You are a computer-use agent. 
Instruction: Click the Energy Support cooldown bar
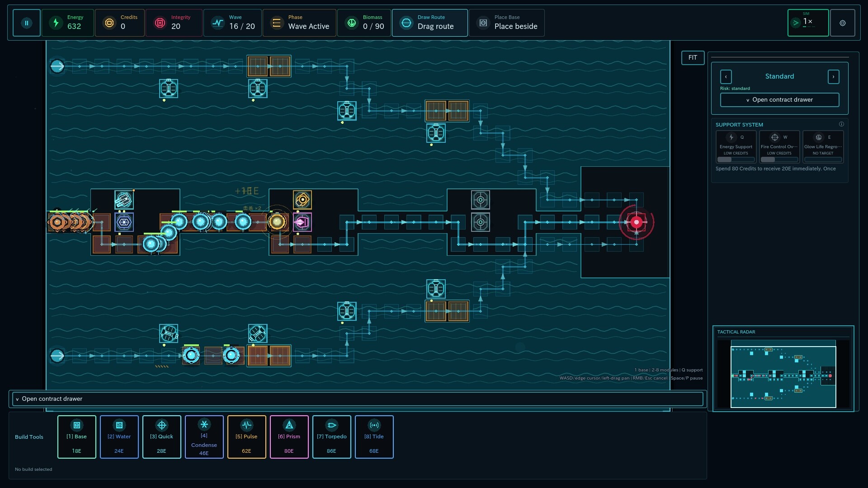click(736, 160)
